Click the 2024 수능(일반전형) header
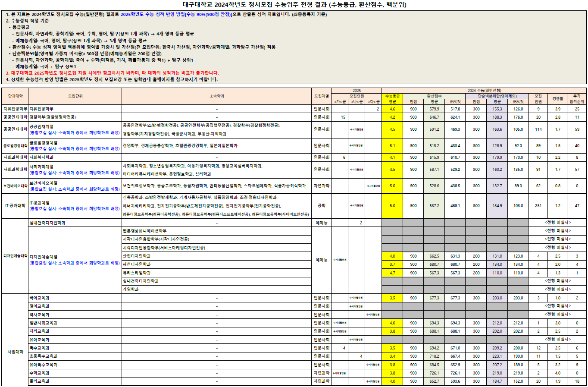The image size is (588, 387). tap(484, 91)
